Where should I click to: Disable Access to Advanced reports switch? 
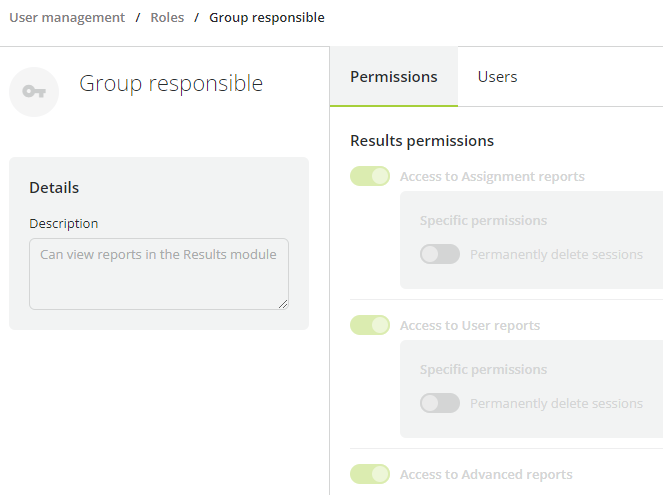(370, 474)
